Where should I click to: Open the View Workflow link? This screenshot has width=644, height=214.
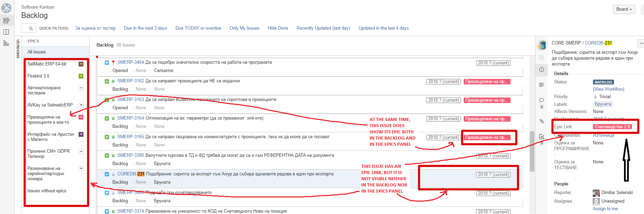pyautogui.click(x=608, y=89)
